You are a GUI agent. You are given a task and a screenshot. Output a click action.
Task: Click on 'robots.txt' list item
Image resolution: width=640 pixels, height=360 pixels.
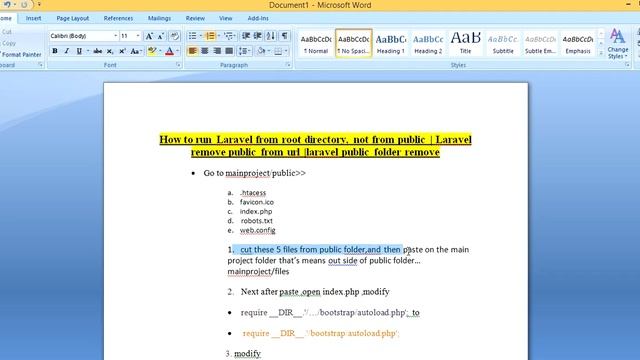coord(256,221)
